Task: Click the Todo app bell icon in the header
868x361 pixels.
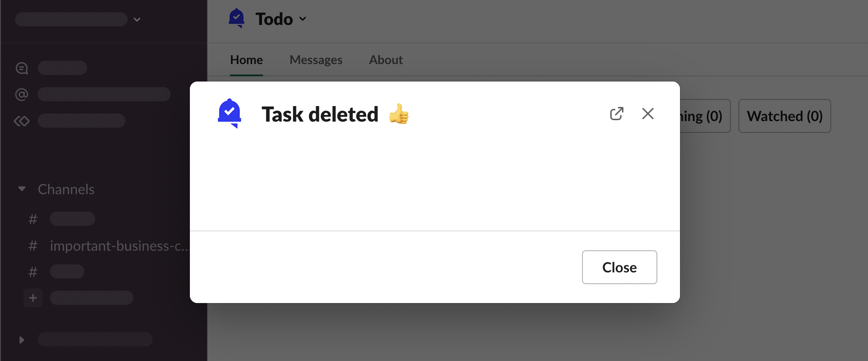Action: 237,18
